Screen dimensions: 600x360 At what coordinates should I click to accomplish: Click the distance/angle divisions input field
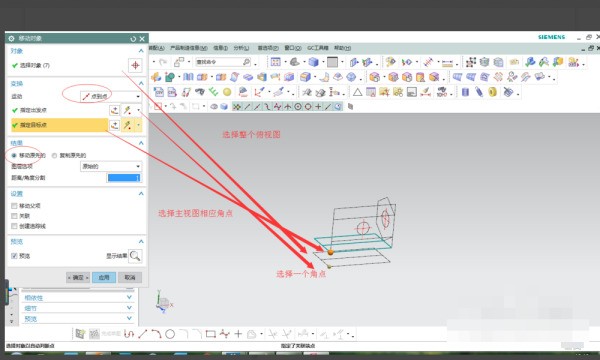pyautogui.click(x=124, y=178)
